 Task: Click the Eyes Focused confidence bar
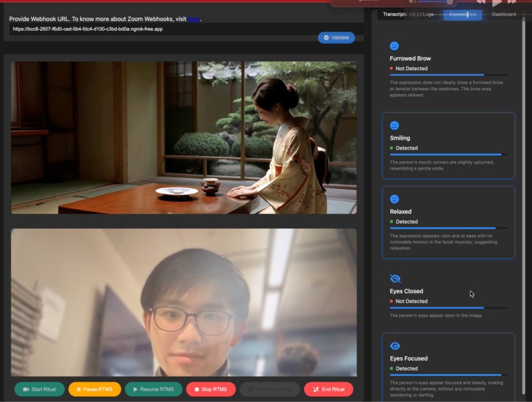pos(448,375)
